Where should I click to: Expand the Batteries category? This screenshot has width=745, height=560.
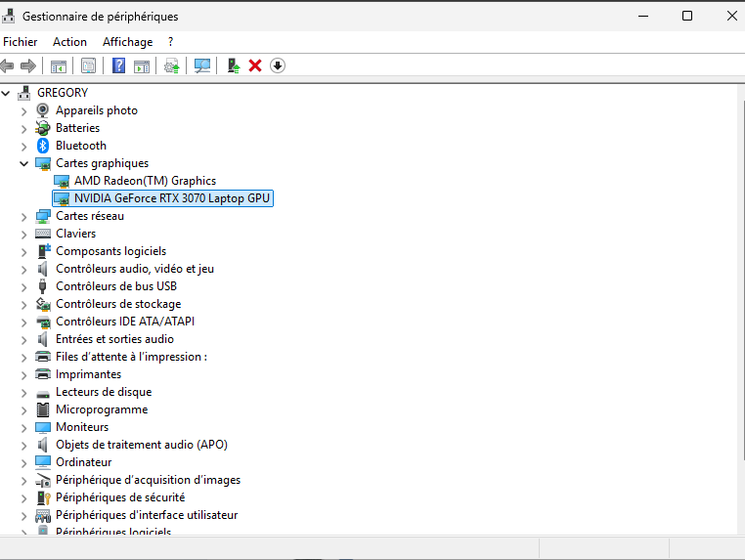[x=23, y=129]
